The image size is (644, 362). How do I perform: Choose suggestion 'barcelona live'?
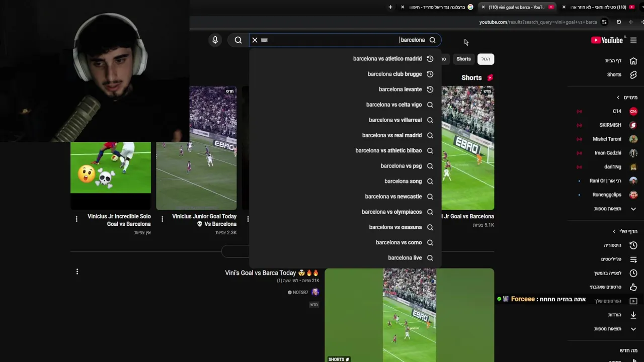pyautogui.click(x=345, y=258)
